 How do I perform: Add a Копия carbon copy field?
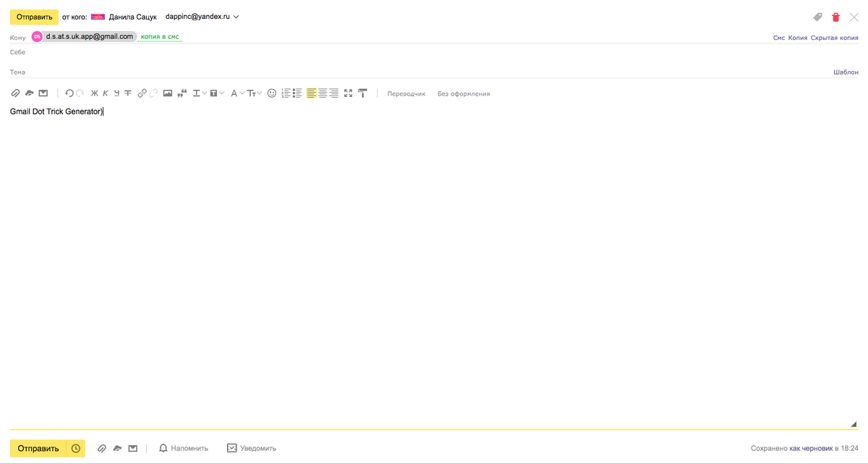coord(798,38)
